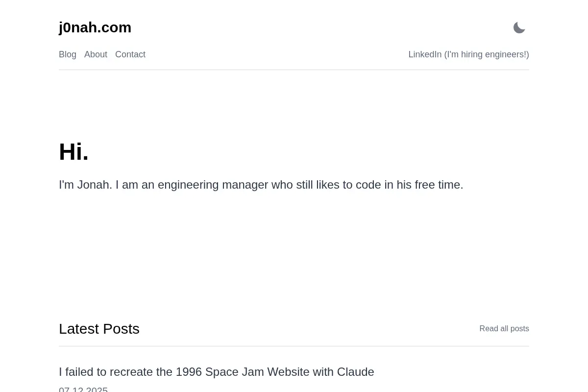
Task: Click the j0nah.com site title
Action: 95,27
